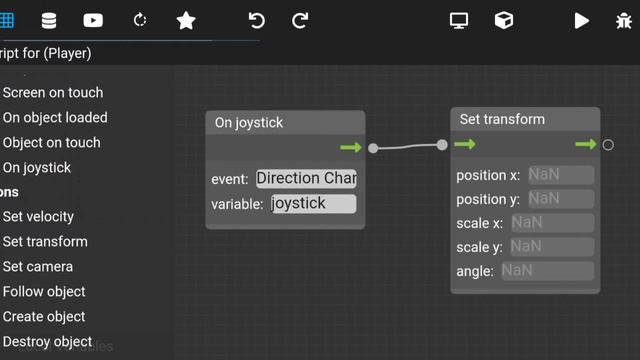Open the 3D cube object icon
This screenshot has height=360, width=640.
(x=504, y=20)
